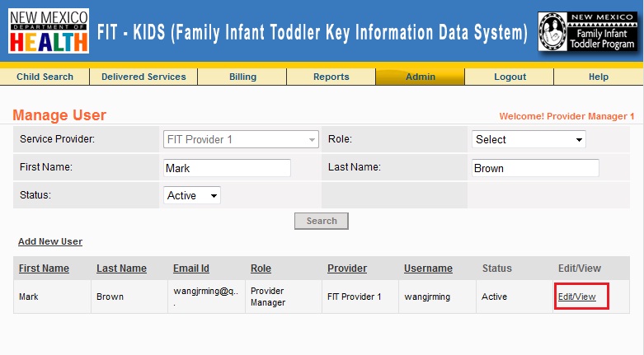Click the 'Service Provider:' label
Screen dimensions: 644x355
click(x=57, y=139)
